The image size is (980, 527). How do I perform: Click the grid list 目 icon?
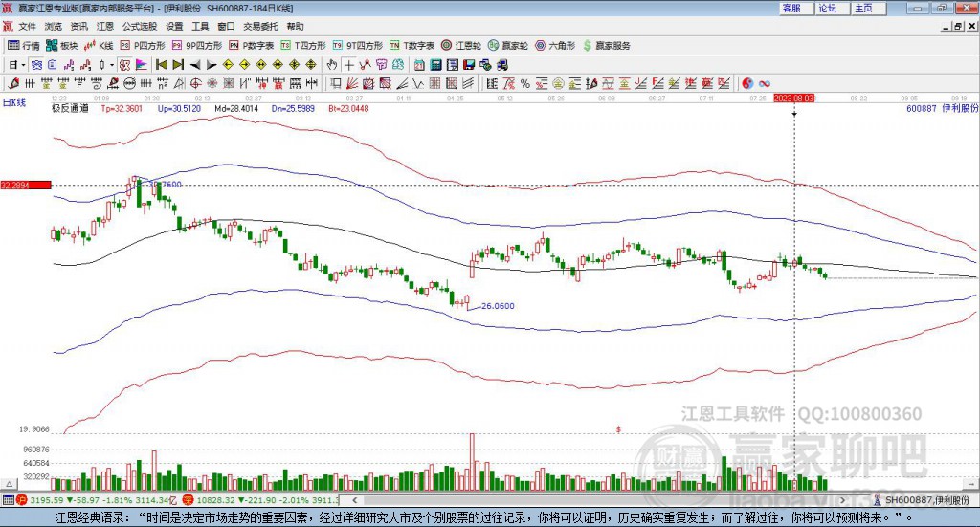pos(492,83)
